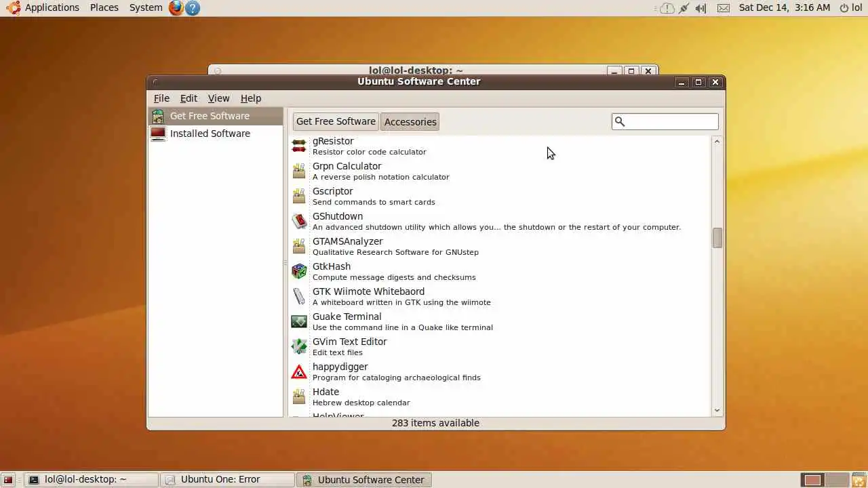
Task: Click Ubuntu Software Center taskbar button
Action: [364, 480]
